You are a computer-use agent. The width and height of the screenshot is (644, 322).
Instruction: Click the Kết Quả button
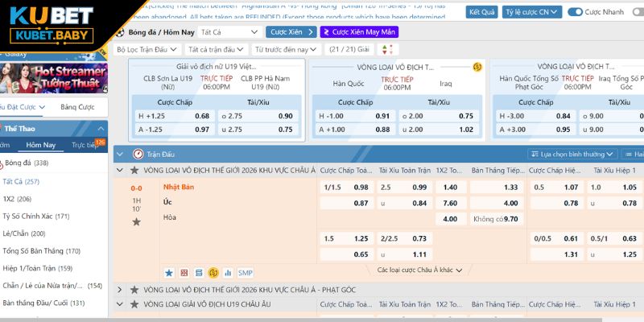(481, 12)
